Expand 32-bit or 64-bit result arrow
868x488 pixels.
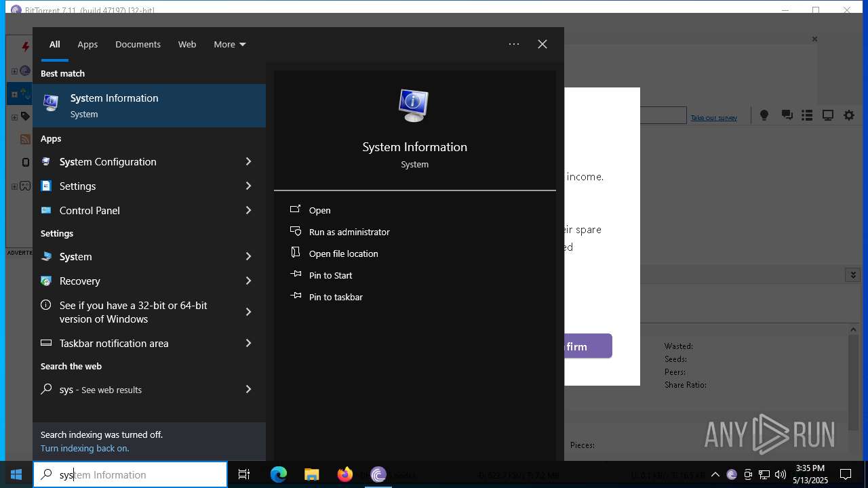248,312
